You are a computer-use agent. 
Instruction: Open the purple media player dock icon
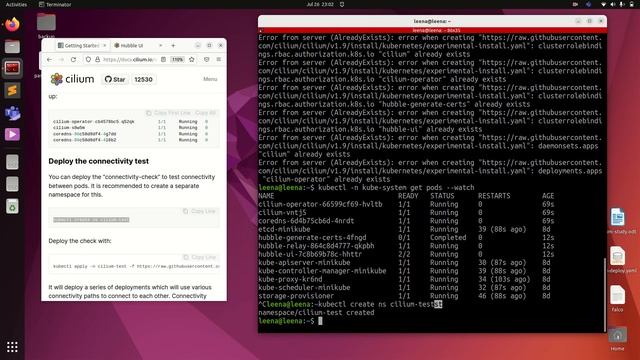point(12,135)
